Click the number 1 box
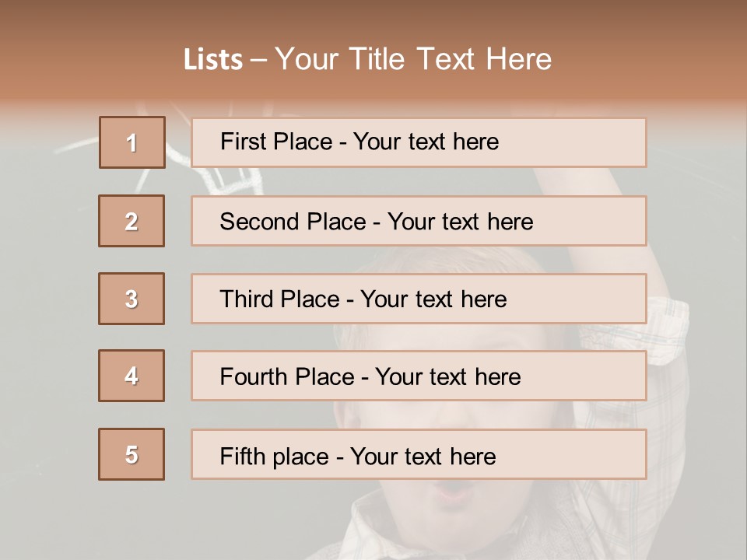The image size is (747, 560). [132, 142]
